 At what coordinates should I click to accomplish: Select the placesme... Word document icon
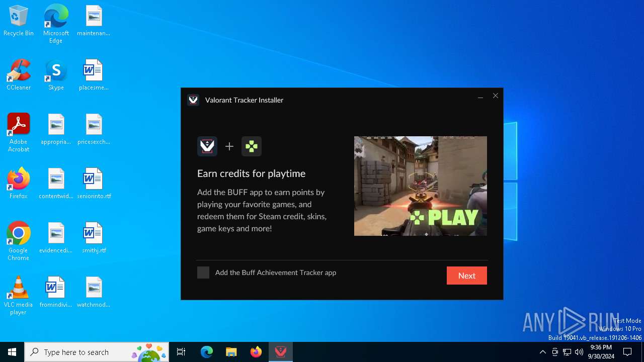coord(94,75)
